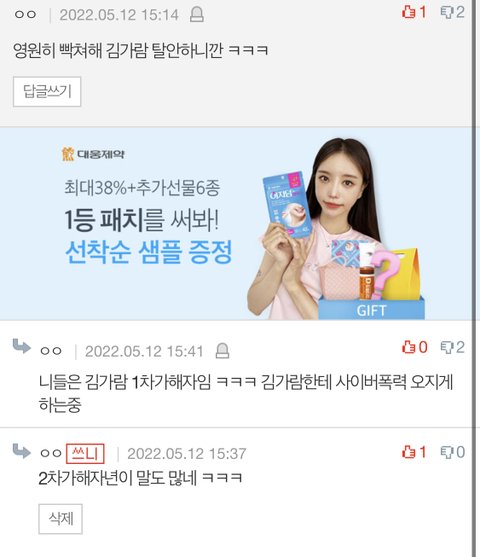Select the ㅇㅇ nickname on 15:14 comment
Viewport: 480px width, 557px height.
pos(25,15)
